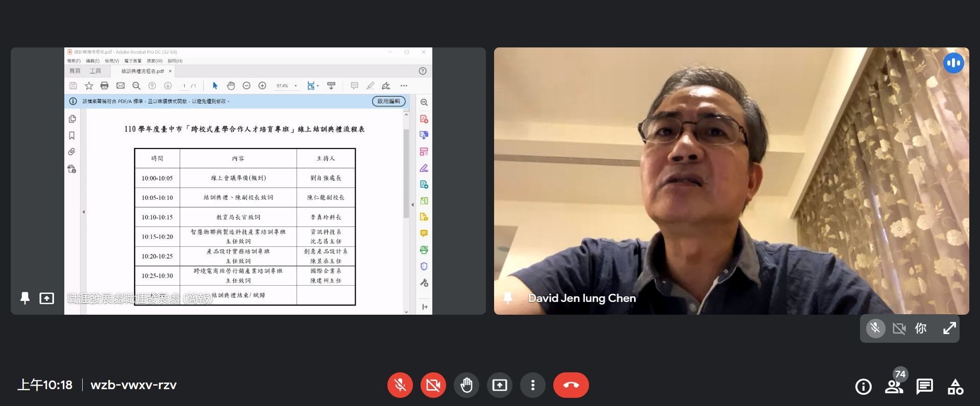980x406 pixels.
Task: Open the Acrobat zoom level dropdown
Action: [x=296, y=86]
